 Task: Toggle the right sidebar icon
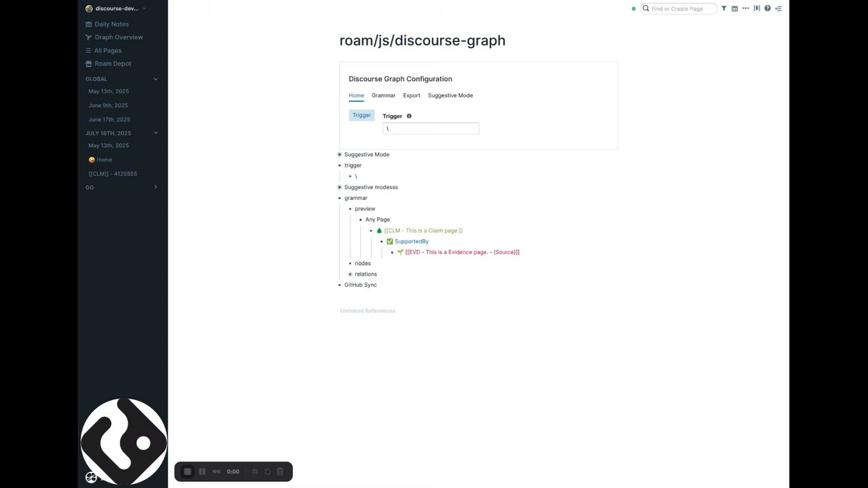pos(778,9)
